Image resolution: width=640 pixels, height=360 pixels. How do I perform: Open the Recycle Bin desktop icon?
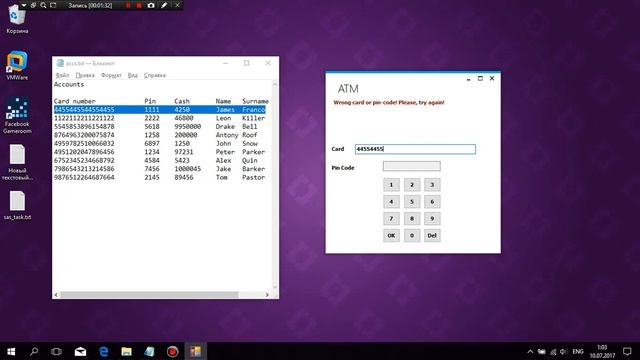click(17, 18)
